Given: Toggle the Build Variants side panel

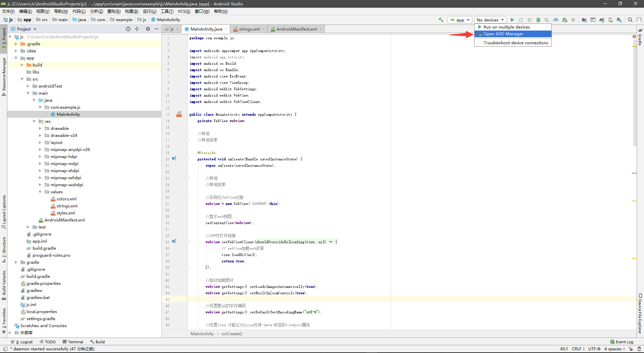Looking at the screenshot, I should pos(4,286).
